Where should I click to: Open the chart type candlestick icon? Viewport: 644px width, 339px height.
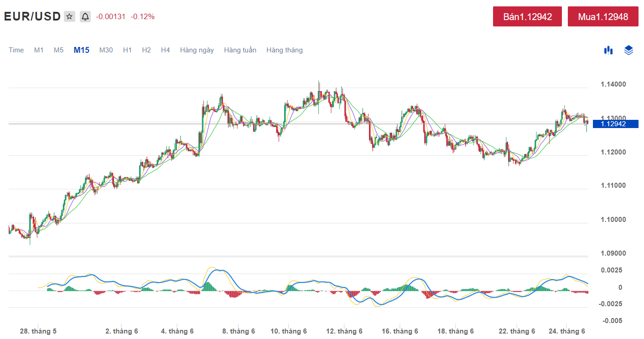click(x=608, y=50)
